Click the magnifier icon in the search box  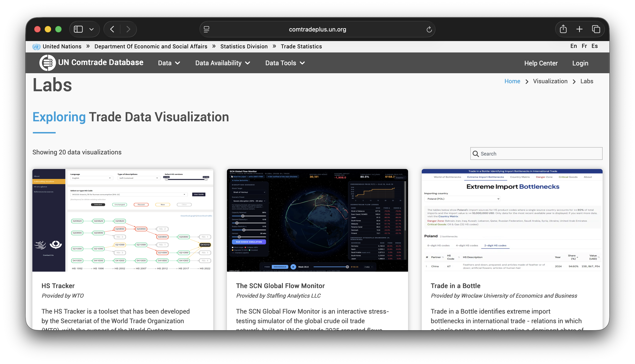(x=476, y=154)
